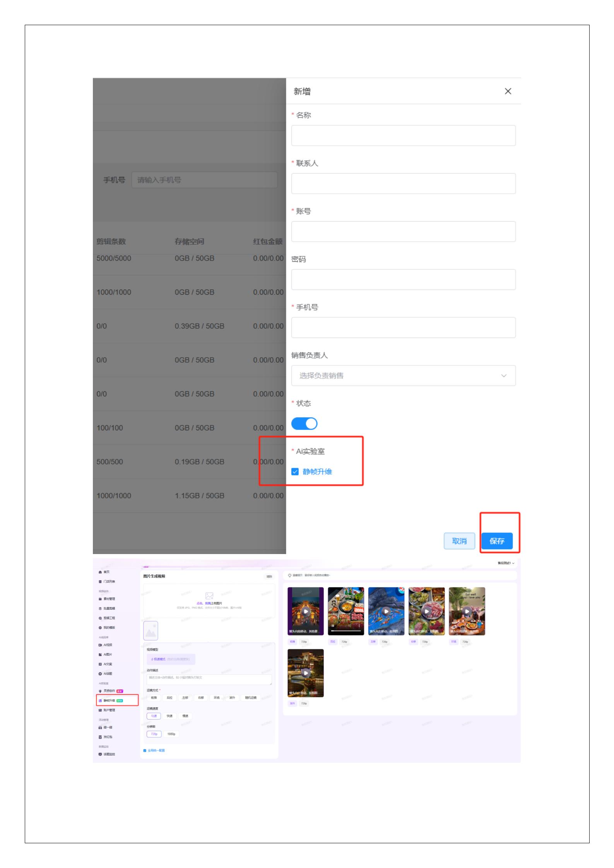Click the 发红包 icon in the sidebar
The image size is (614, 868).
tap(100, 737)
